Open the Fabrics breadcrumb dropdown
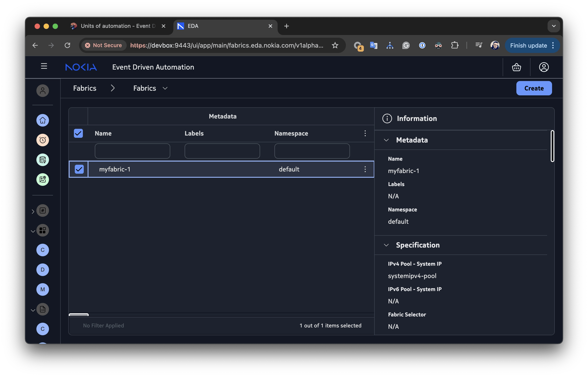 coord(165,88)
